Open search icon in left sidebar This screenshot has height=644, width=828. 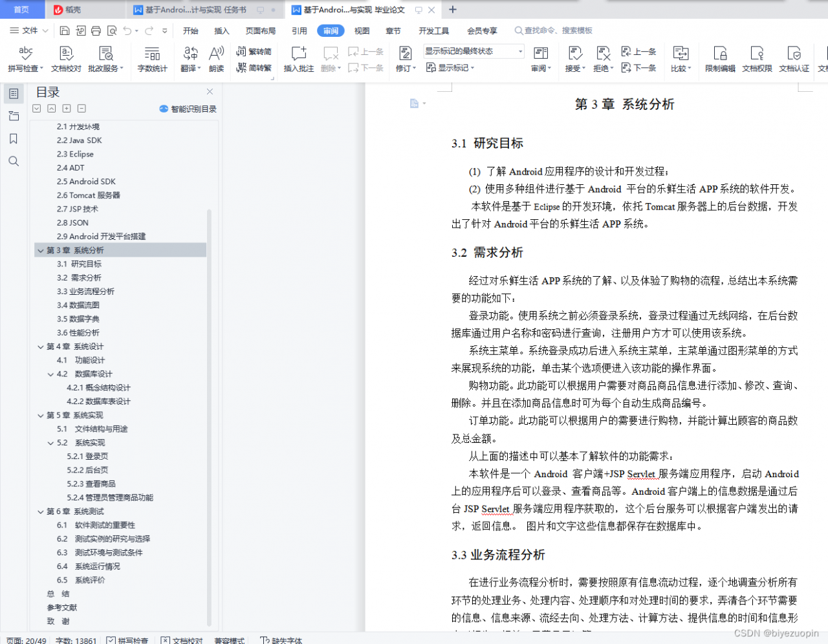(14, 162)
